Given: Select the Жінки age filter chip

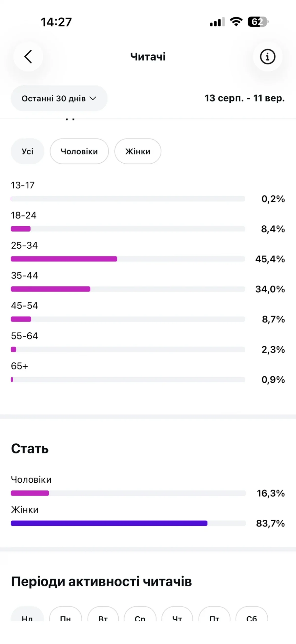Looking at the screenshot, I should (138, 151).
